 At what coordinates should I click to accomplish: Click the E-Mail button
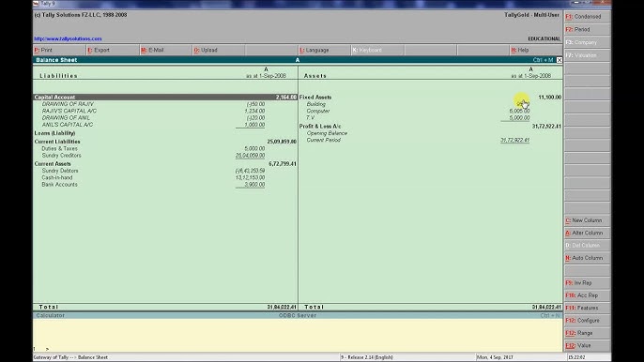tap(165, 50)
